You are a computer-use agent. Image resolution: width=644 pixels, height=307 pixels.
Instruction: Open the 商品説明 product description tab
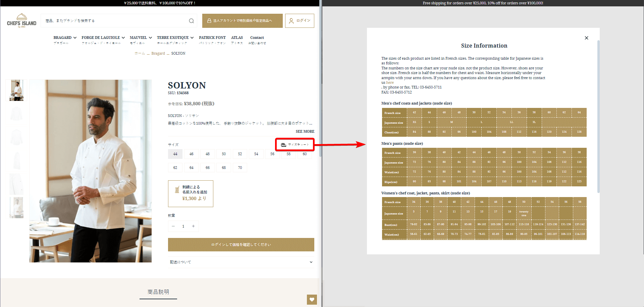158,292
